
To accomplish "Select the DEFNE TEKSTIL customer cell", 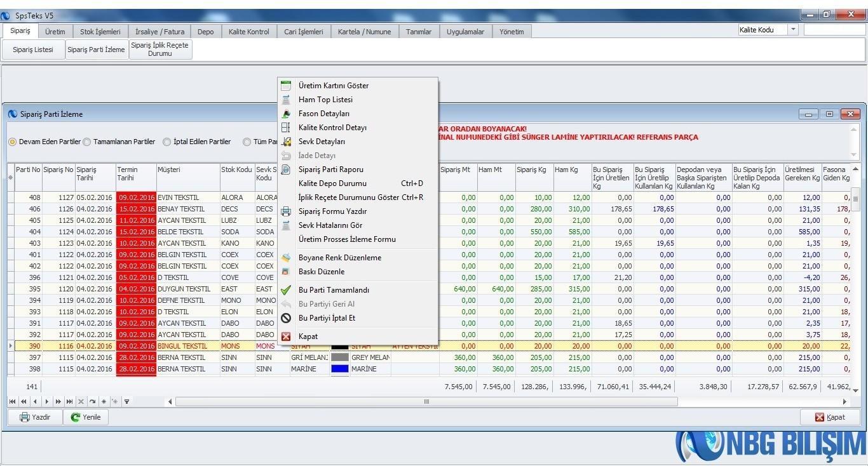I will click(188, 300).
